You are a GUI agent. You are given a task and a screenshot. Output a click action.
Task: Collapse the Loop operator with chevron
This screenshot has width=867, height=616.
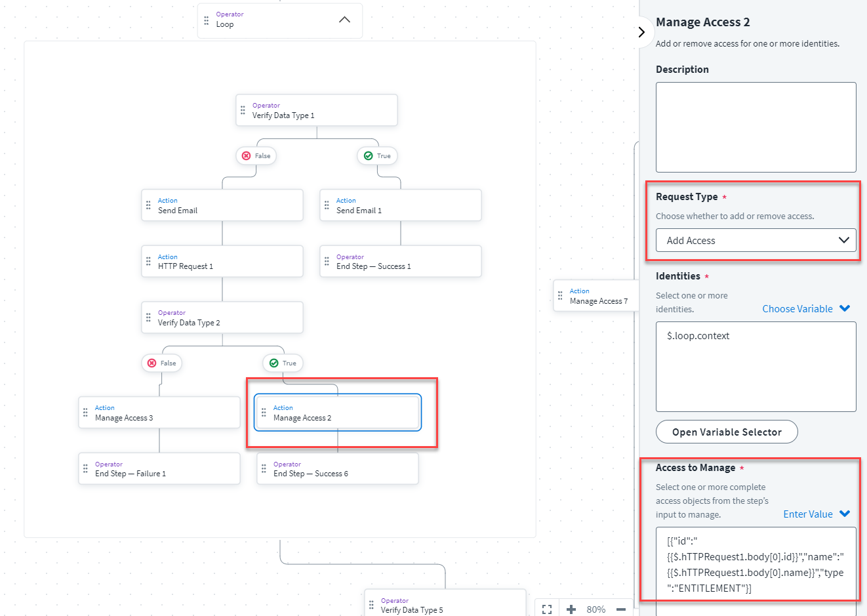click(x=344, y=20)
